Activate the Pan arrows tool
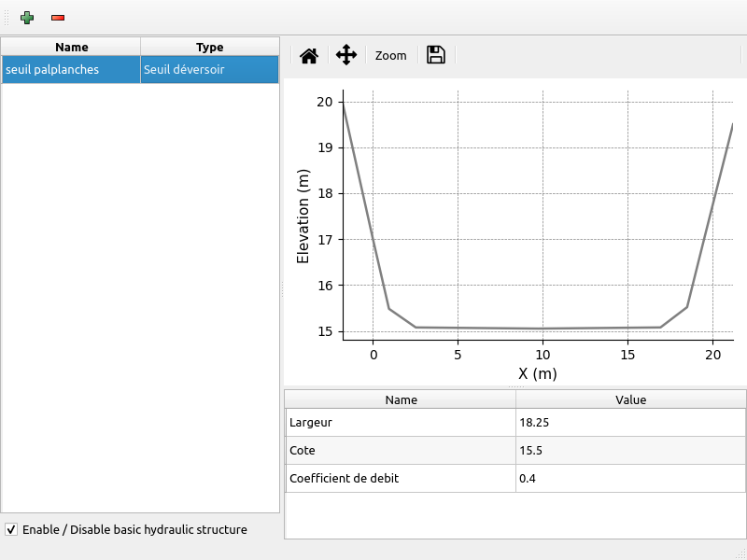Image resolution: width=747 pixels, height=560 pixels. [346, 55]
